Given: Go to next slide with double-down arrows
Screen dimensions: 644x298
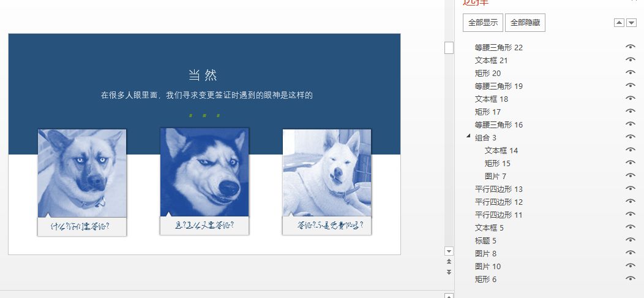Looking at the screenshot, I should tap(449, 272).
